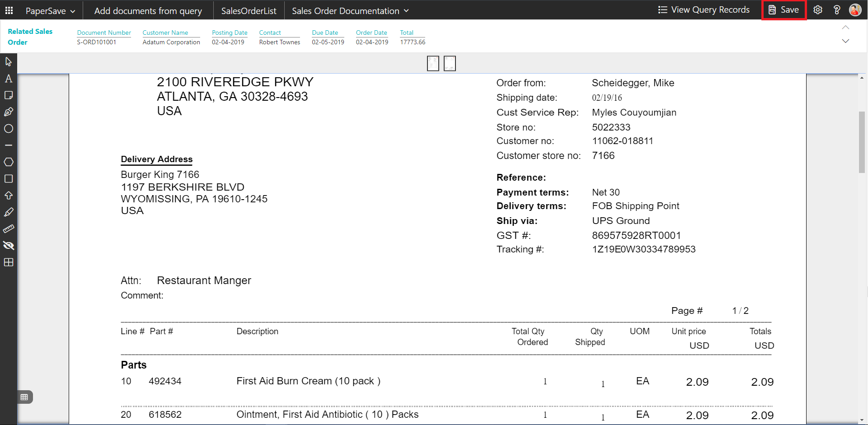Open View Query Records
This screenshot has height=425, width=868.
tap(704, 10)
